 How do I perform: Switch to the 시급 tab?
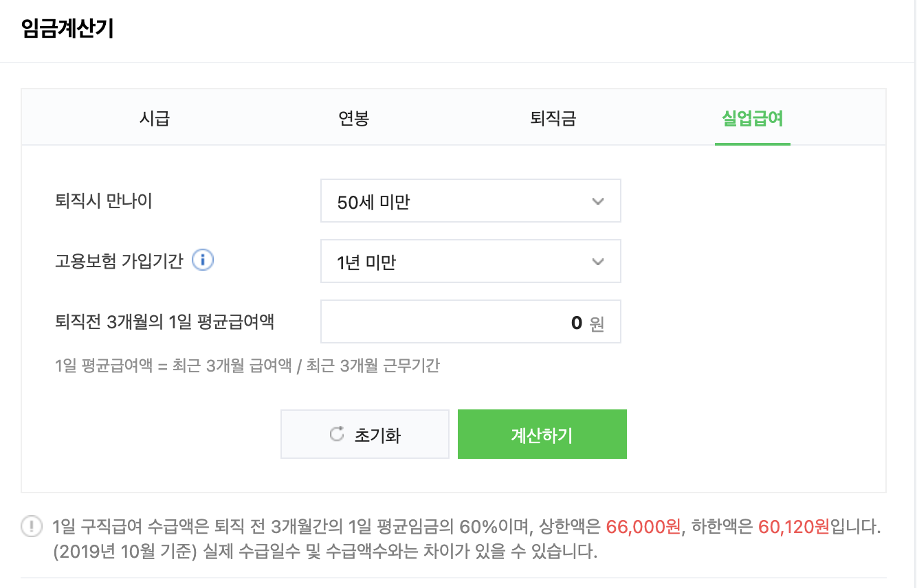[x=155, y=117]
